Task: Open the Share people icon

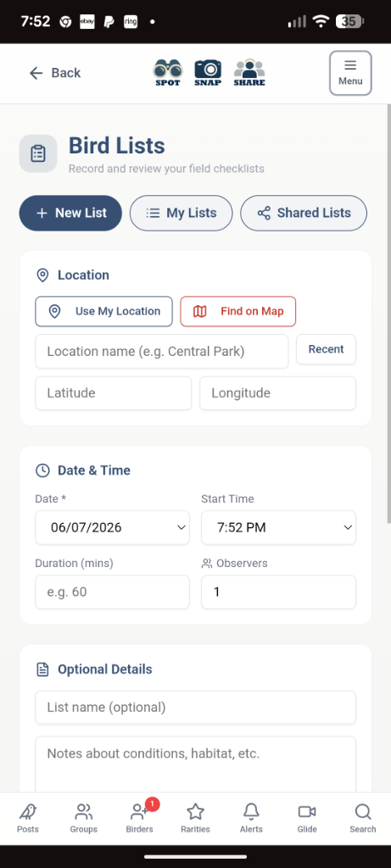Action: pos(249,73)
